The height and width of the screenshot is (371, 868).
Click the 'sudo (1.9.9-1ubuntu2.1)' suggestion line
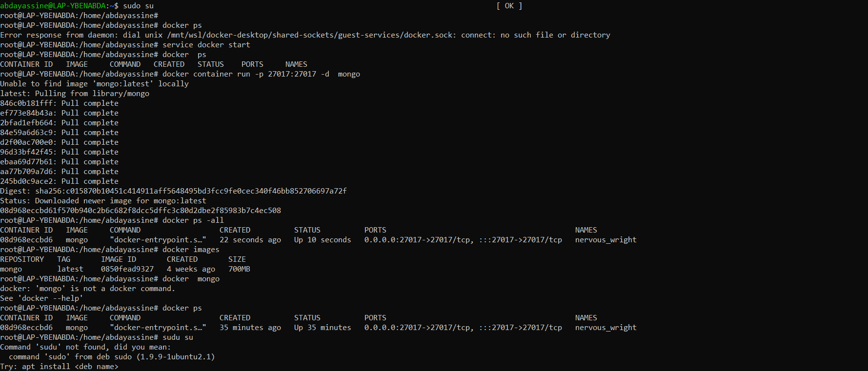click(112, 357)
